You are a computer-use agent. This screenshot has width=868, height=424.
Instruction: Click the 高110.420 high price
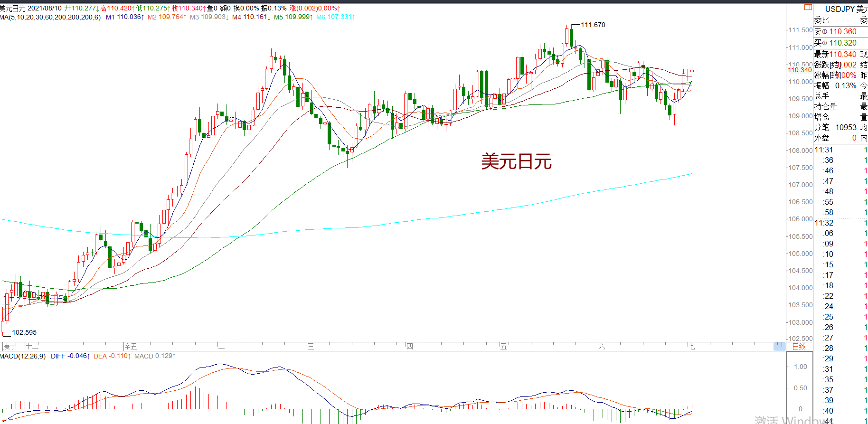(117, 9)
